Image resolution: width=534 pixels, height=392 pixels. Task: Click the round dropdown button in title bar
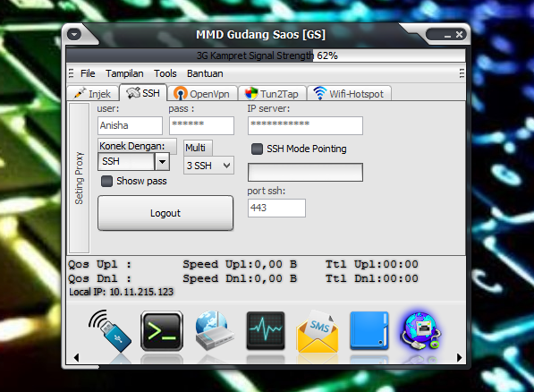(x=74, y=34)
